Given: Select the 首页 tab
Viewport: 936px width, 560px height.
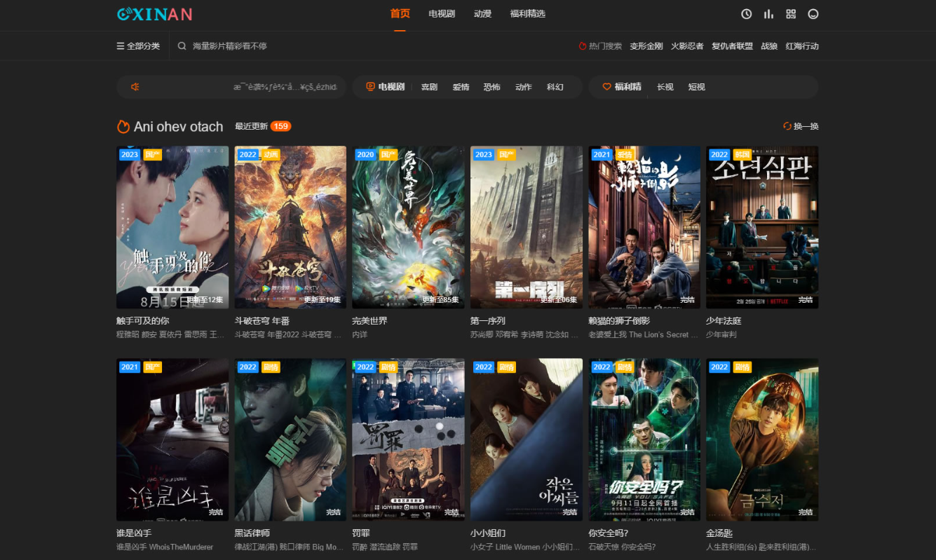Looking at the screenshot, I should [x=400, y=14].
